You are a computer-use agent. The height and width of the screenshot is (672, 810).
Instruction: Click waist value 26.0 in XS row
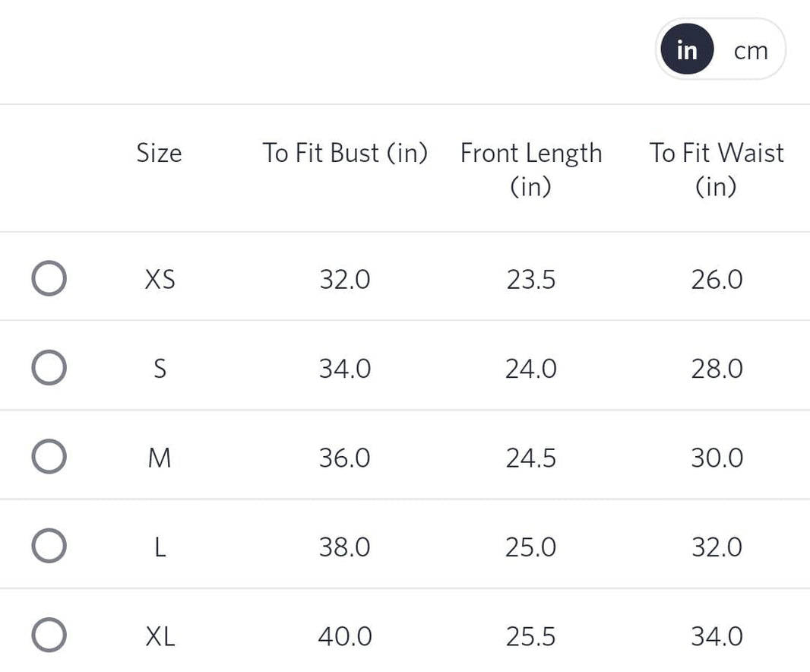click(x=717, y=280)
